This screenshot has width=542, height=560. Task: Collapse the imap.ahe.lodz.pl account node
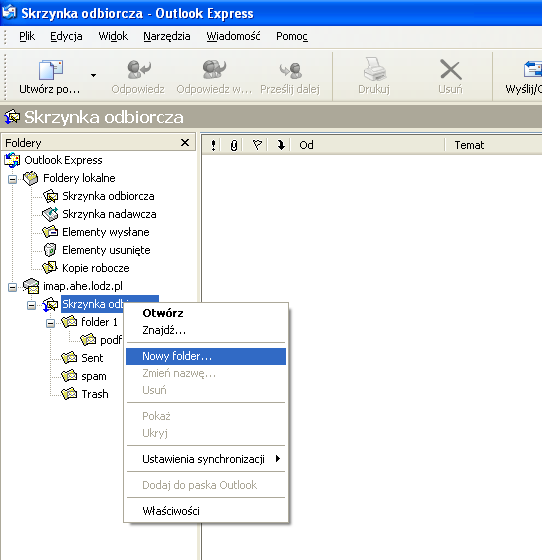pyautogui.click(x=12, y=287)
